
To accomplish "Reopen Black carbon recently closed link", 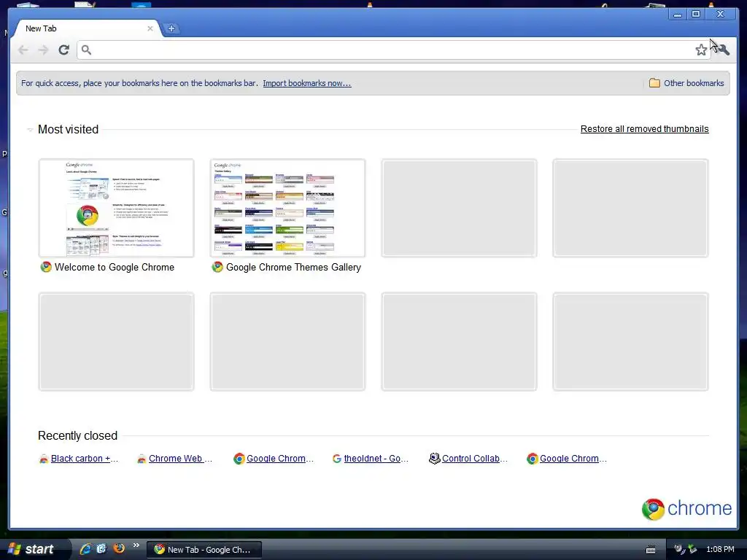I will click(x=85, y=458).
